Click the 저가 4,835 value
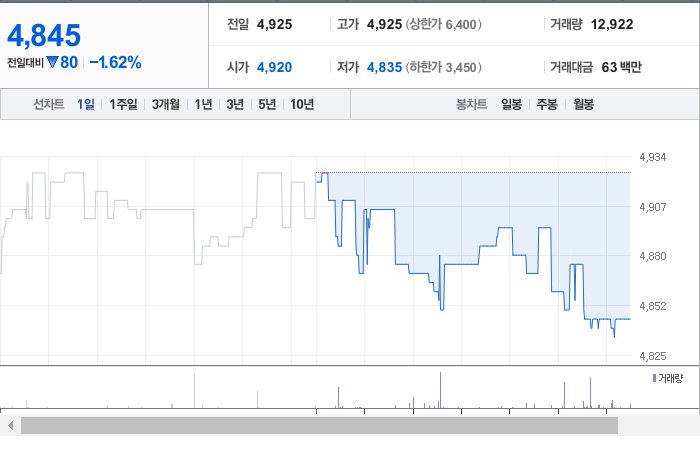This screenshot has height=450, width=700. tap(384, 67)
